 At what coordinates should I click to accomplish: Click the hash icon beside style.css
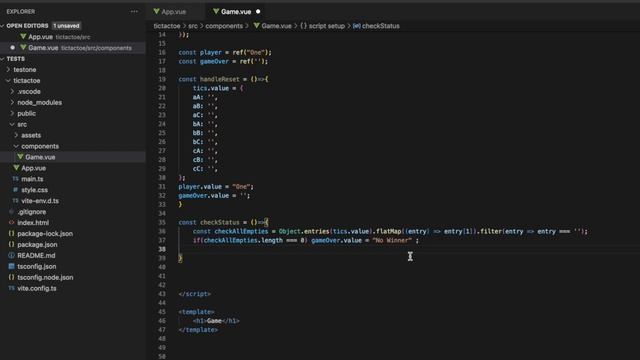pos(16,190)
